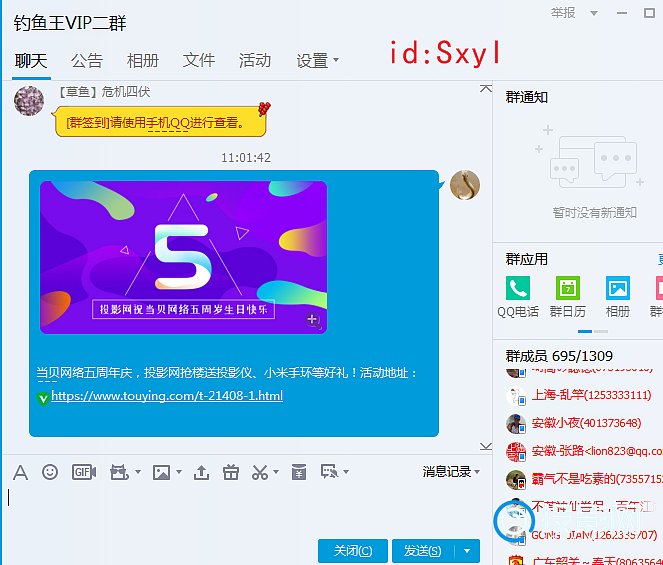This screenshot has height=565, width=663.
Task: Open the purple number 5 image thumbnail
Action: click(183, 257)
